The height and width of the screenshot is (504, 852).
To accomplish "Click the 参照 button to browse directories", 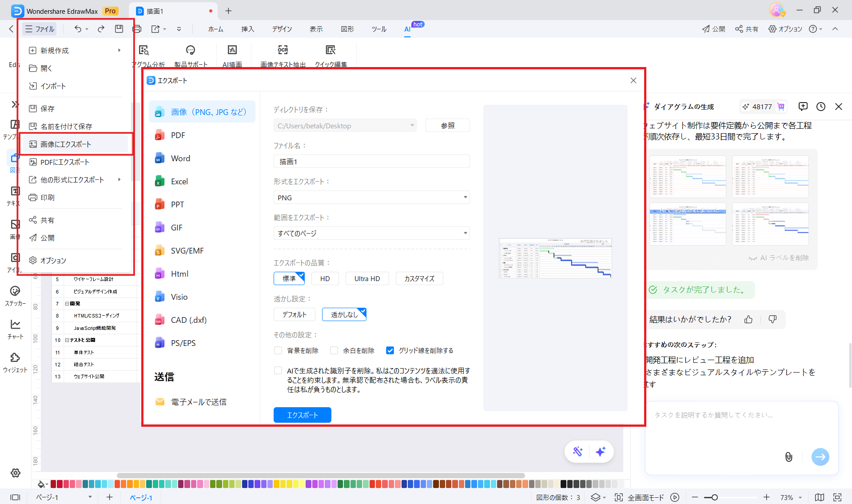I will [x=447, y=125].
